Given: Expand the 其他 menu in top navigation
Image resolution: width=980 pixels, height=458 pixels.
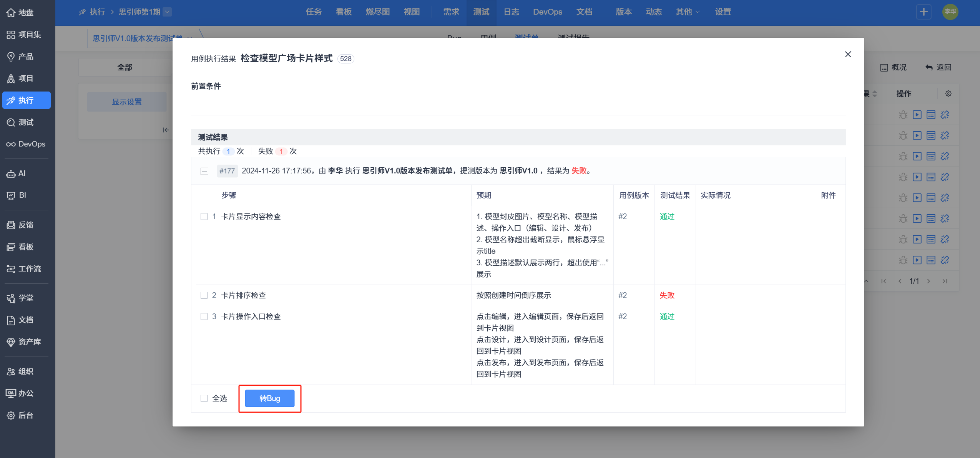Looking at the screenshot, I should [x=688, y=12].
